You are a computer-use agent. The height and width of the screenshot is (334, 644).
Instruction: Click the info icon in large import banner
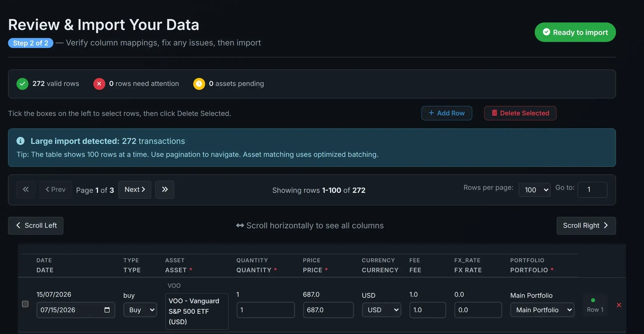click(x=20, y=141)
